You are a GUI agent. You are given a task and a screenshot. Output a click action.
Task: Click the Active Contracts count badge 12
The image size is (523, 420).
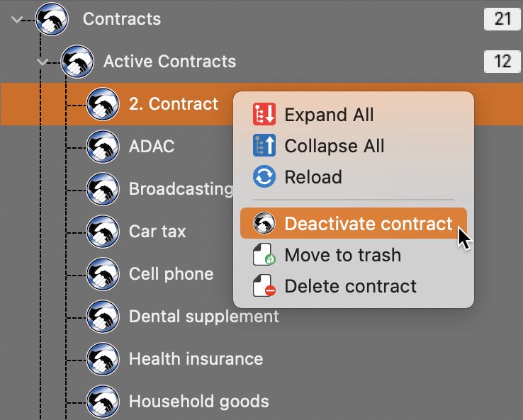502,61
